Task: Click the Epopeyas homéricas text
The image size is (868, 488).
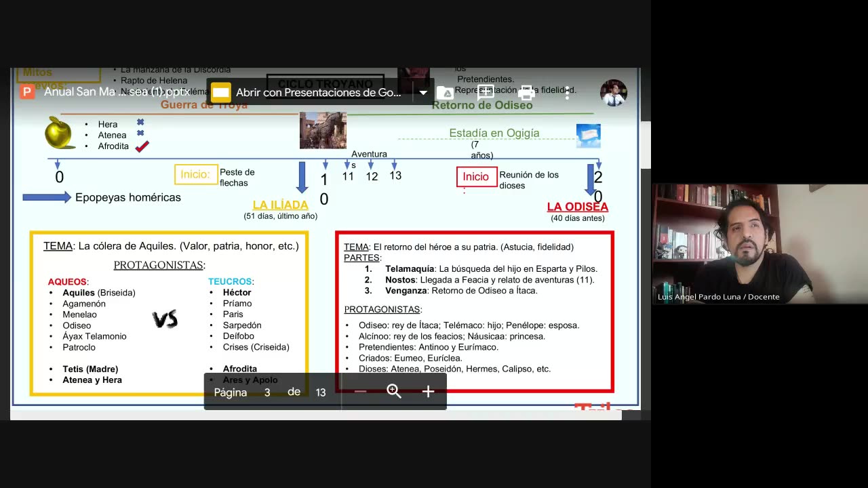Action: (x=128, y=197)
